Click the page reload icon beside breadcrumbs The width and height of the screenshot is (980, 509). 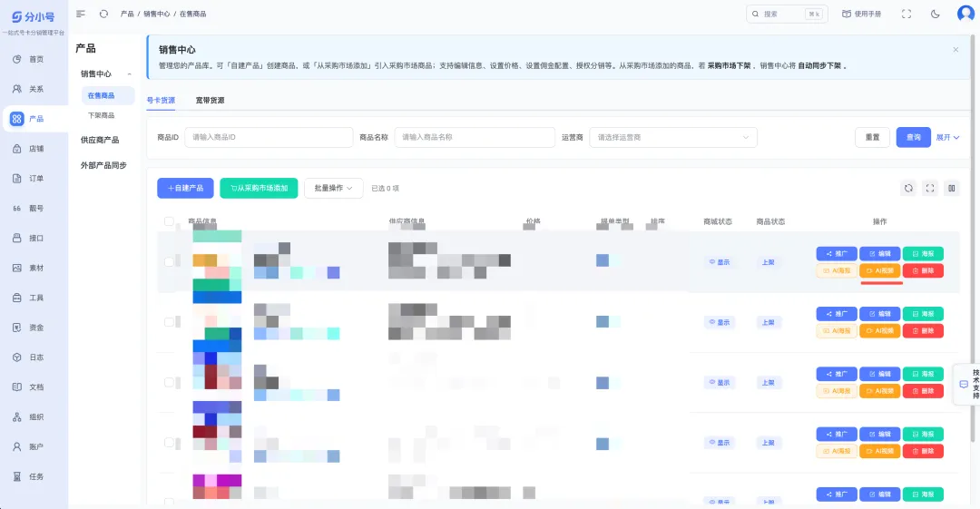tap(103, 14)
